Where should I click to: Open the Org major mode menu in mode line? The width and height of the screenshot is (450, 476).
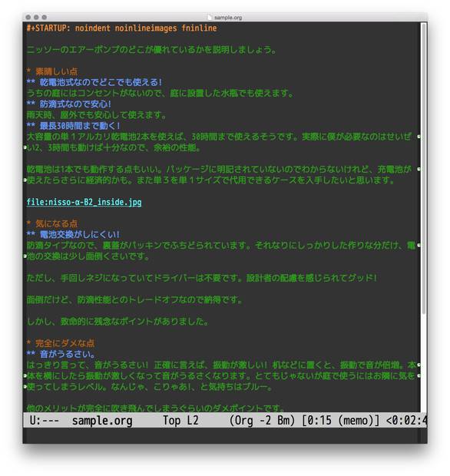pyautogui.click(x=244, y=421)
